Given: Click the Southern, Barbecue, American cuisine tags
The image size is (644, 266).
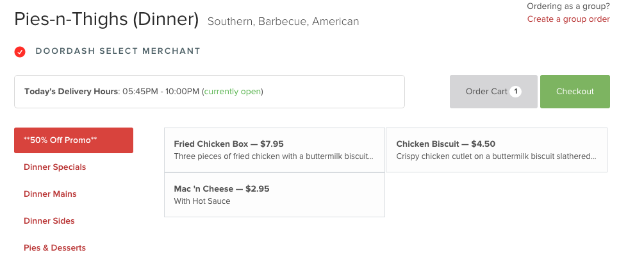Looking at the screenshot, I should [283, 21].
